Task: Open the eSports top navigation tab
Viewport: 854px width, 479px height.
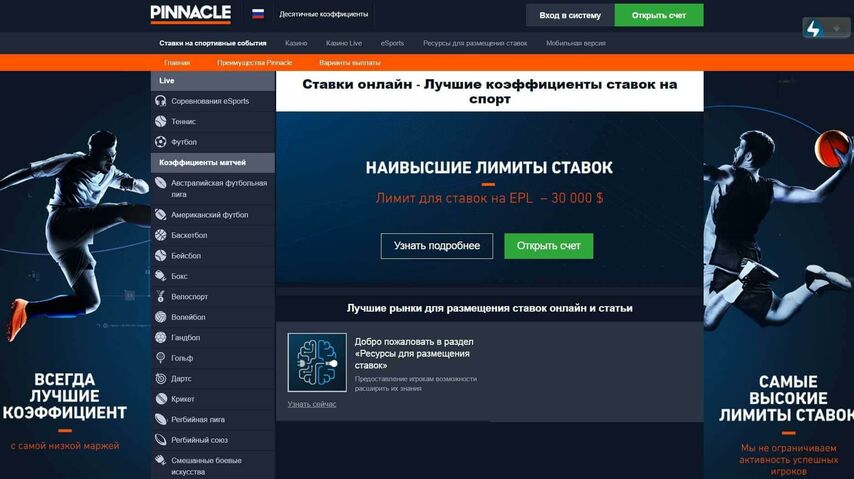Action: pyautogui.click(x=392, y=43)
